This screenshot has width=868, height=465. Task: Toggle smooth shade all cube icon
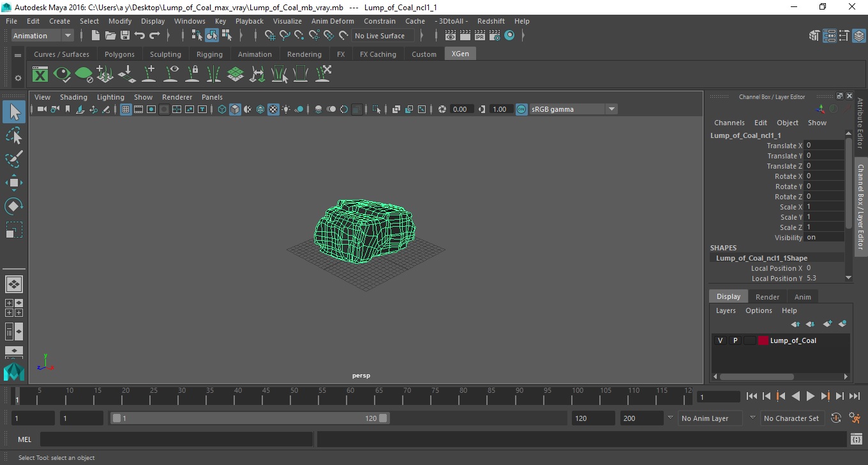click(x=235, y=109)
